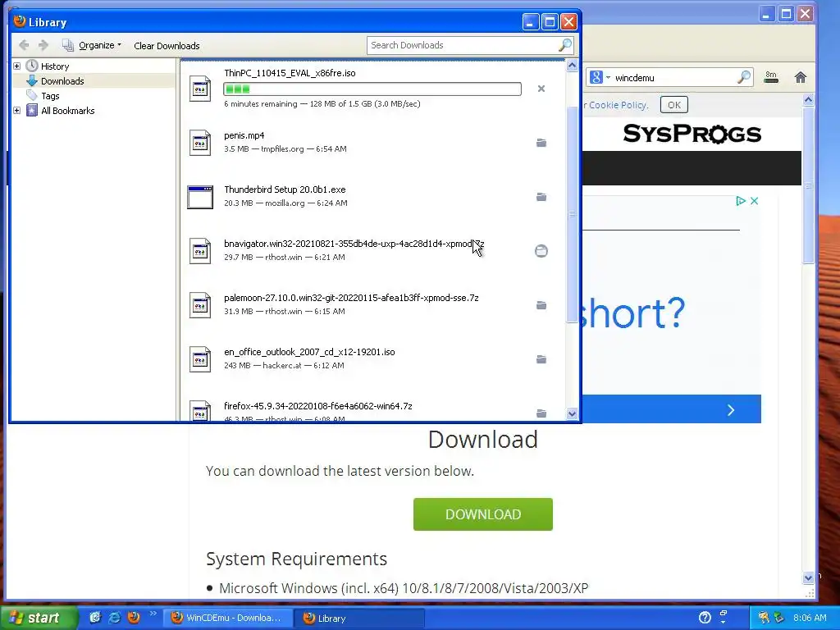Image resolution: width=840 pixels, height=630 pixels.
Task: Switch to the WinCDEmu taskbar button
Action: 227,619
